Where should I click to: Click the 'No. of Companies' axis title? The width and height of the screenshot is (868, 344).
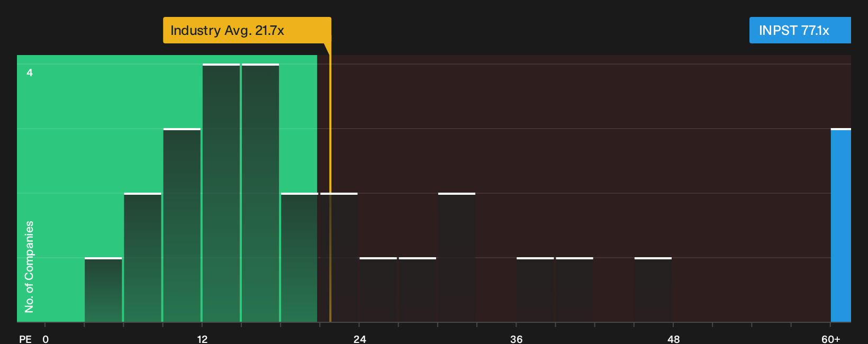[29, 266]
